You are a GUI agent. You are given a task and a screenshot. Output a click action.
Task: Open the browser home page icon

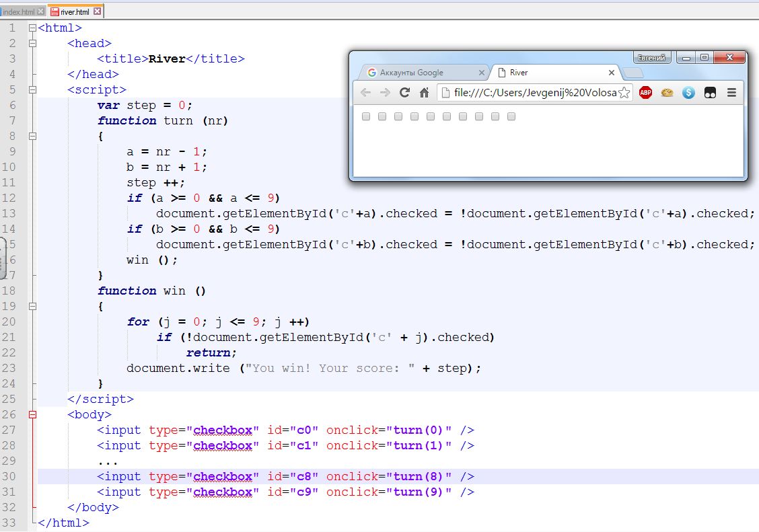pos(424,92)
